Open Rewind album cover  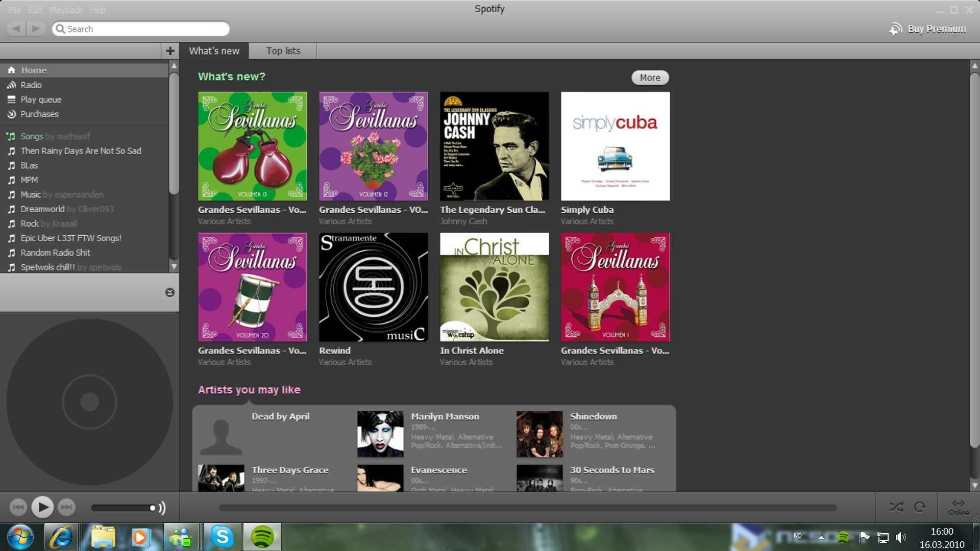(x=374, y=287)
